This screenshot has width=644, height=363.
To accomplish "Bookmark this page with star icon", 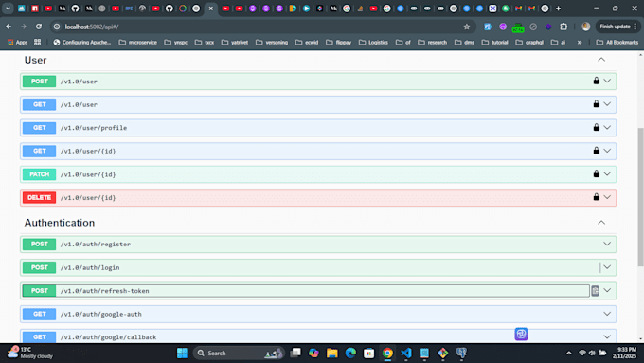I will [x=467, y=27].
